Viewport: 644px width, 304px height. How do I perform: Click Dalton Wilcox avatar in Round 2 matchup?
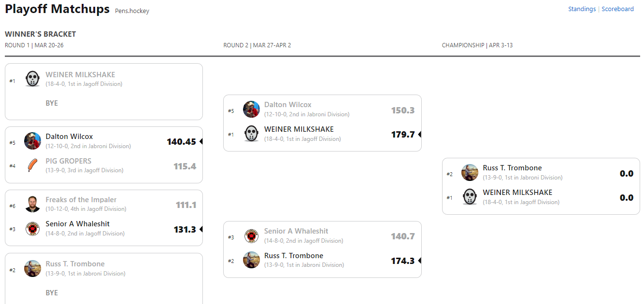[x=251, y=110]
